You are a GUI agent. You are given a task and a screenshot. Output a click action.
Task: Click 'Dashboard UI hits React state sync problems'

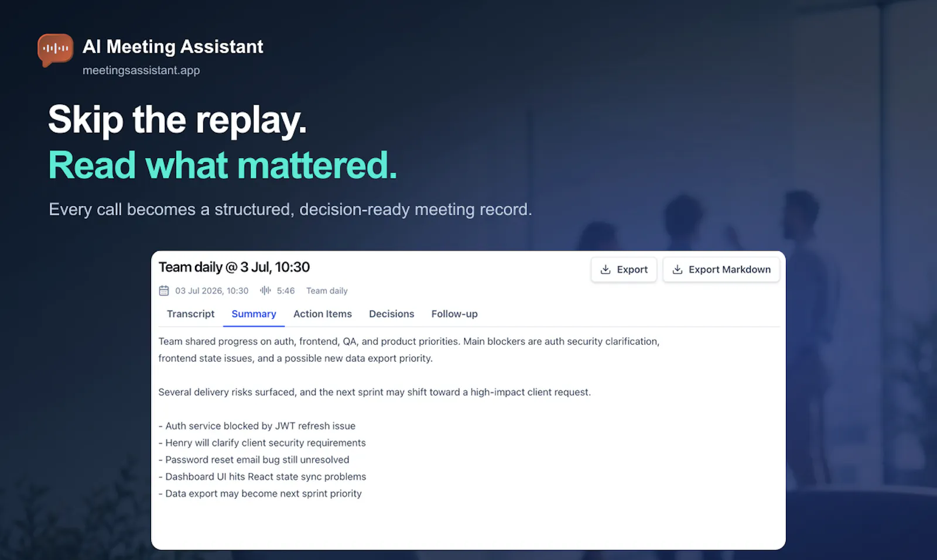262,477
